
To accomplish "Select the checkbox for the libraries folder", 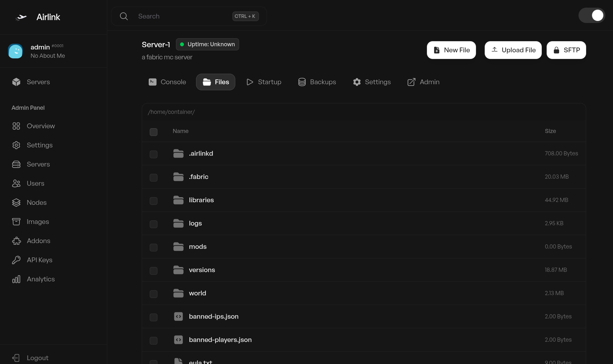I will coord(154,201).
